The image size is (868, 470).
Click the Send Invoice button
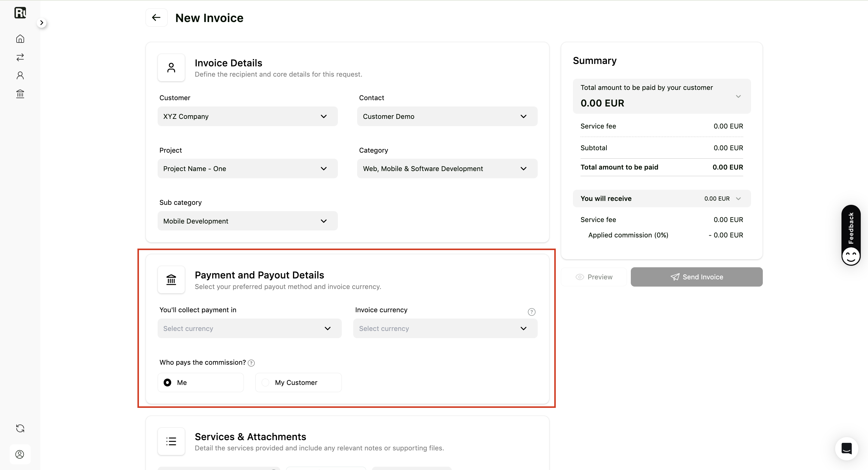tap(697, 277)
